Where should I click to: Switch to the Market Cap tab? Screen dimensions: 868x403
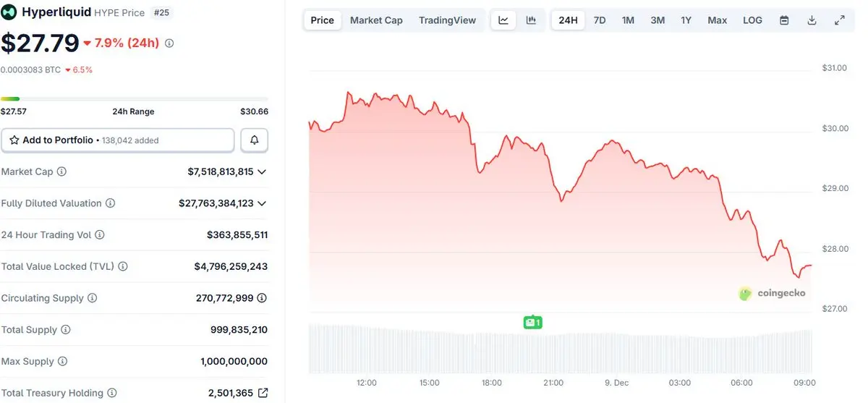(x=376, y=20)
